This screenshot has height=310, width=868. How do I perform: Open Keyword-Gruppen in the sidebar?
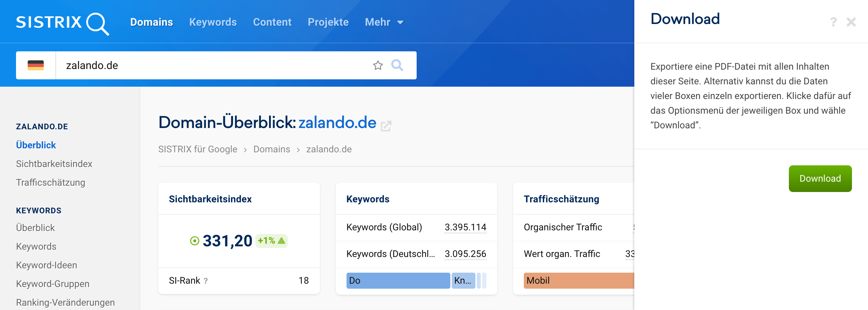click(x=53, y=284)
